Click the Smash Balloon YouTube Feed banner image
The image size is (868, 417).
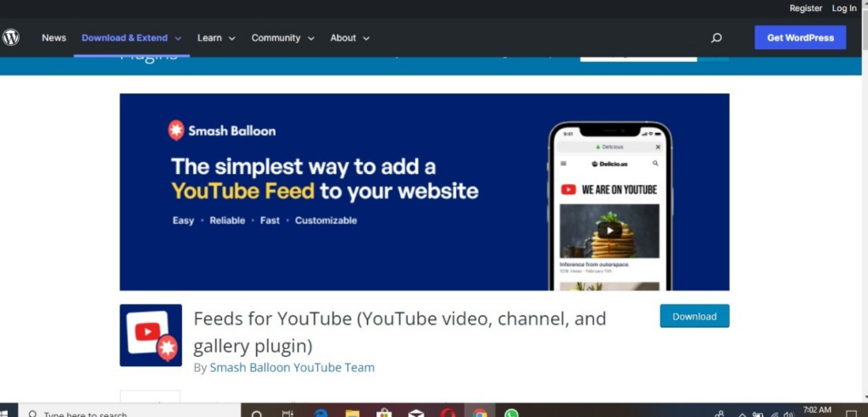coord(424,192)
